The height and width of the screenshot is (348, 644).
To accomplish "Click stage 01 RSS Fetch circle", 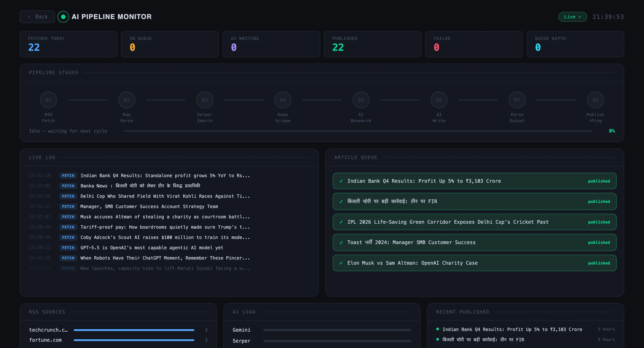I will pos(49,100).
